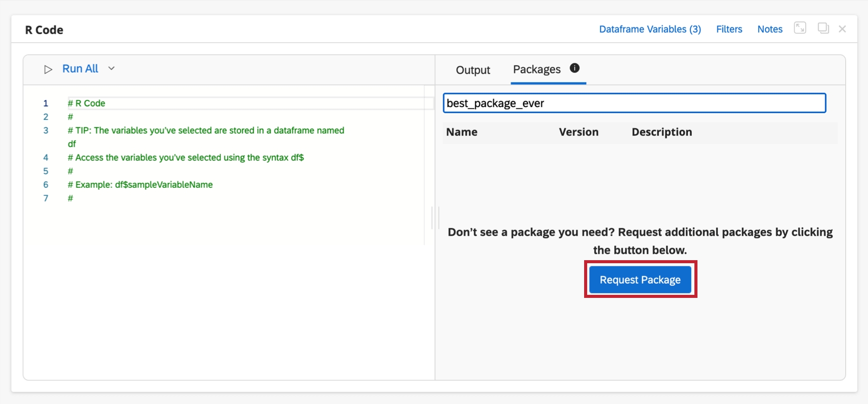Open the Filters link
The height and width of the screenshot is (404, 868).
(729, 29)
